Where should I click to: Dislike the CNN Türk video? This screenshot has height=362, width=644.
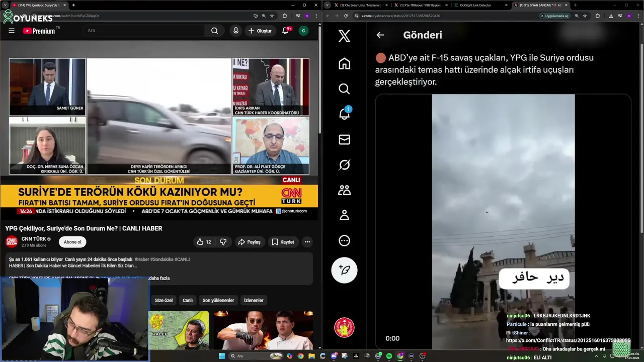coord(223,242)
